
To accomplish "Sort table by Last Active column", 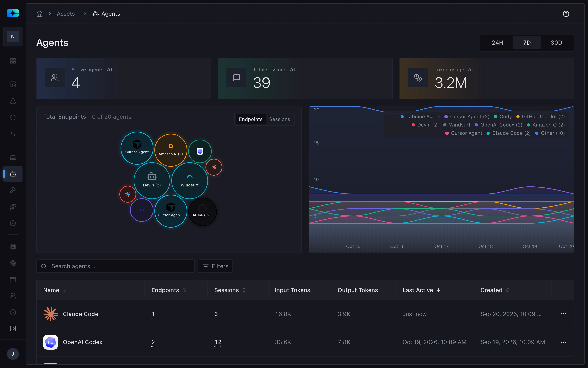I will point(421,290).
